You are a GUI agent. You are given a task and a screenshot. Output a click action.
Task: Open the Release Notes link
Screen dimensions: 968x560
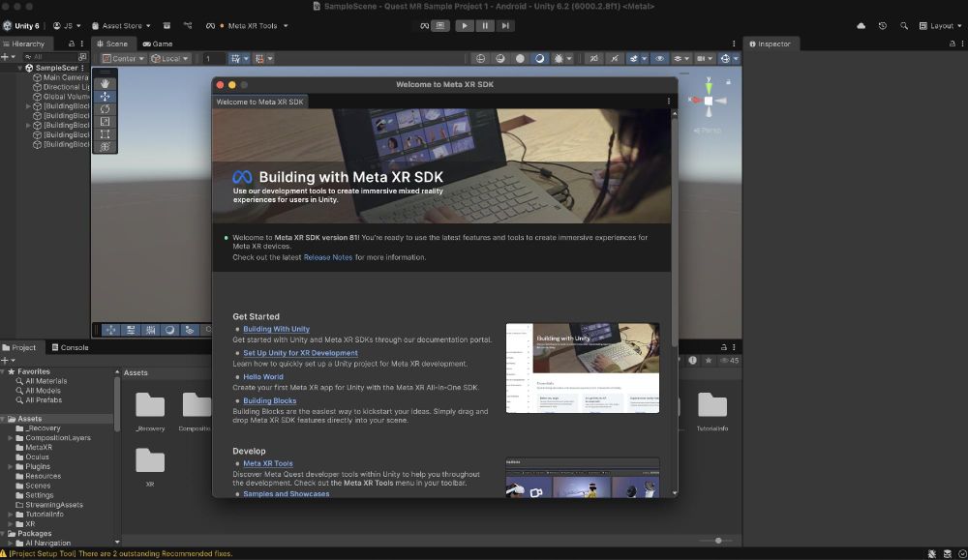328,257
